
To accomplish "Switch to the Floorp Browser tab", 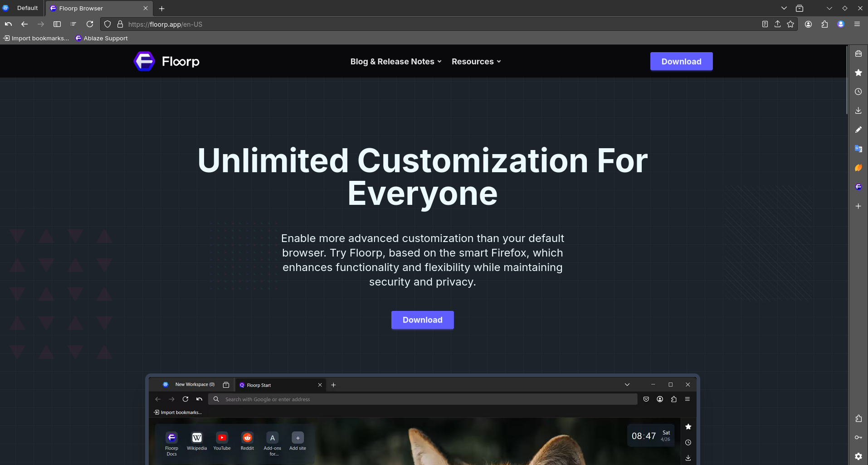I will pos(99,8).
